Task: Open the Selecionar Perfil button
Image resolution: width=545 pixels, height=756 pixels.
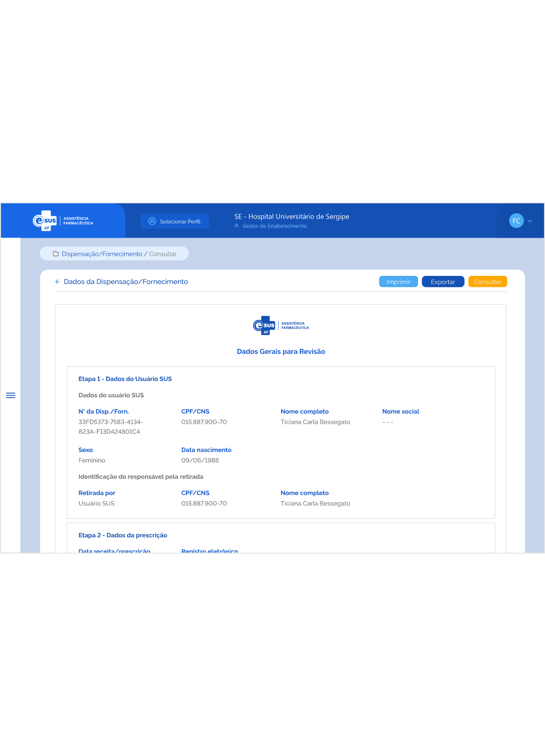Action: (175, 221)
